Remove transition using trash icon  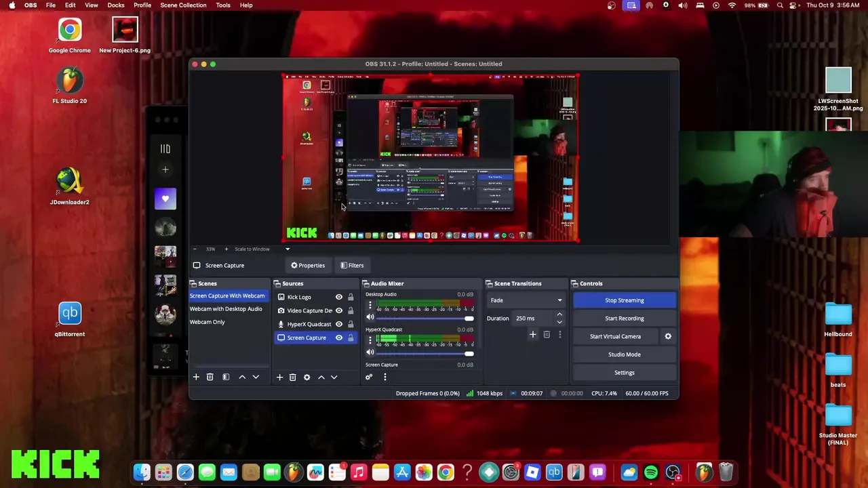click(x=547, y=334)
